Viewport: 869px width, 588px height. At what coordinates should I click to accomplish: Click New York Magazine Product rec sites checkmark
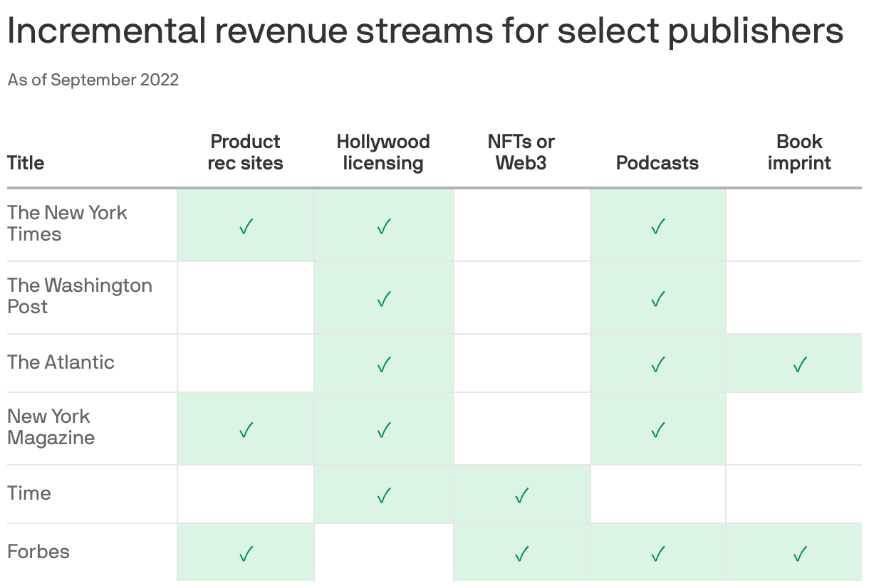tap(246, 430)
